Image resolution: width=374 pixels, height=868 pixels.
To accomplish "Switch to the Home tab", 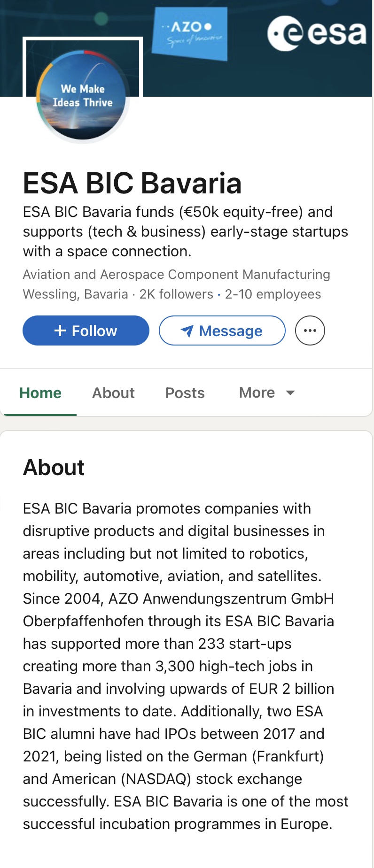I will tap(40, 393).
